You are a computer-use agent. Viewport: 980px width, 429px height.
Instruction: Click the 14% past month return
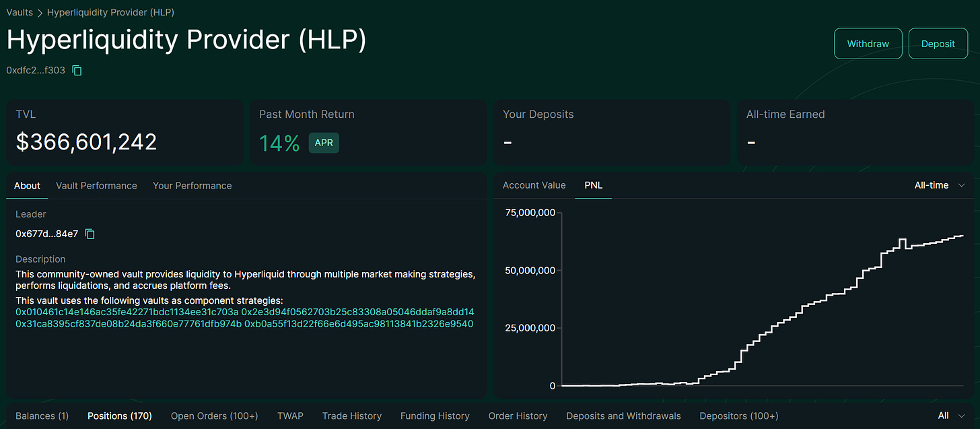[x=279, y=143]
